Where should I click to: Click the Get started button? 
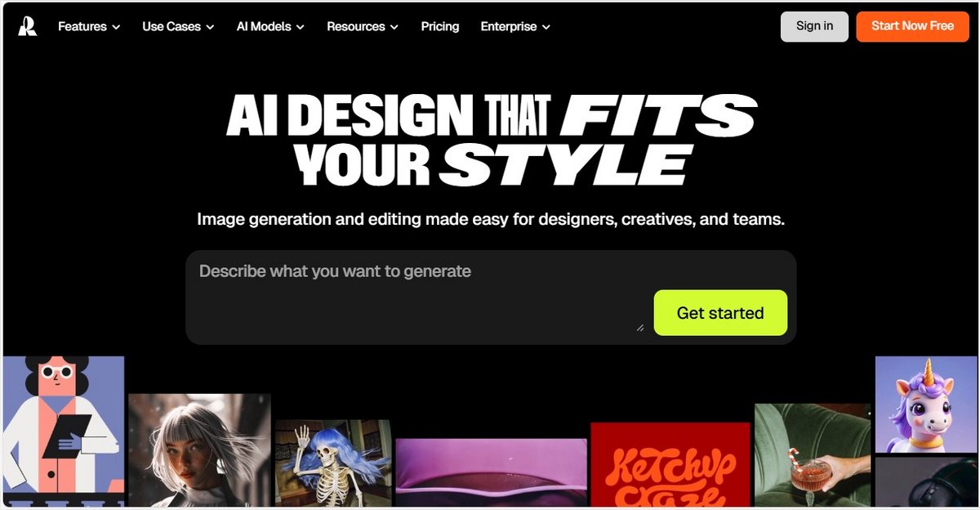720,313
